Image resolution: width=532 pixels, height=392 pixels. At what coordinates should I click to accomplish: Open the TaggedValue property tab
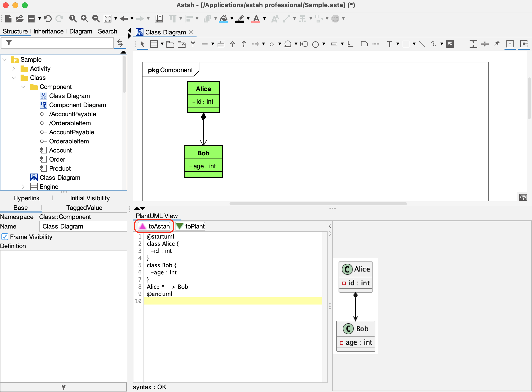coord(84,208)
